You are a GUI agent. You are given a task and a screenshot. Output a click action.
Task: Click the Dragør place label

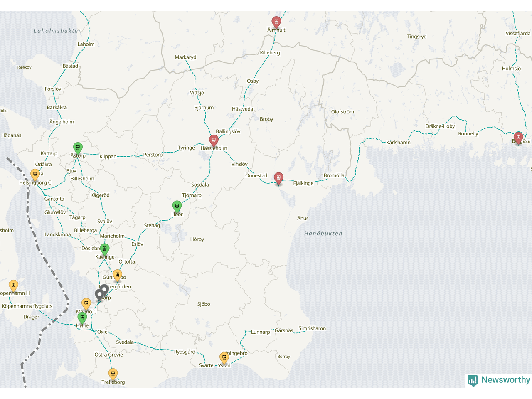pyautogui.click(x=32, y=317)
